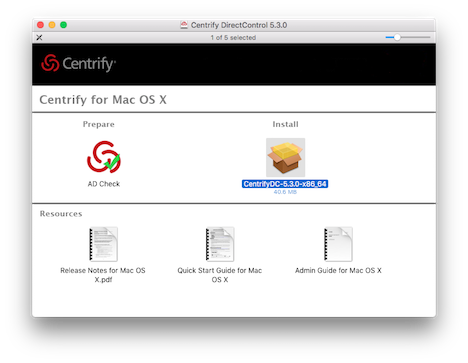Image resolution: width=468 pixels, height=363 pixels.
Task: Open the AD Check icon
Action: pos(104,157)
